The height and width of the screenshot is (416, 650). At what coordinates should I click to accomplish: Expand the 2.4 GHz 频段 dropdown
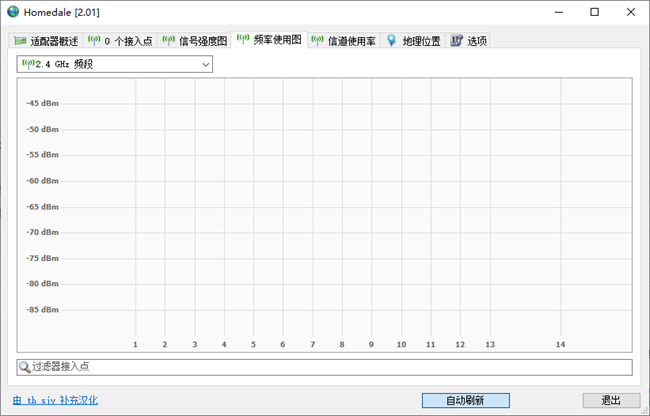pyautogui.click(x=114, y=64)
